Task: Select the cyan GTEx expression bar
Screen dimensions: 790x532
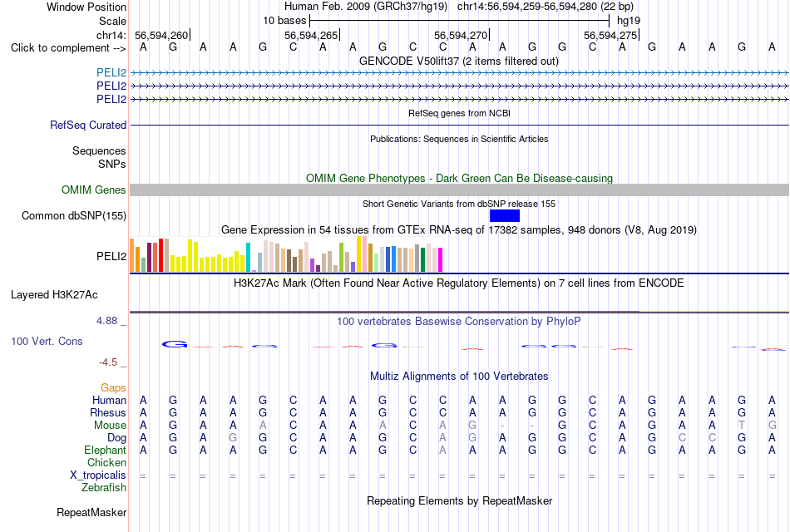Action: 248,258
